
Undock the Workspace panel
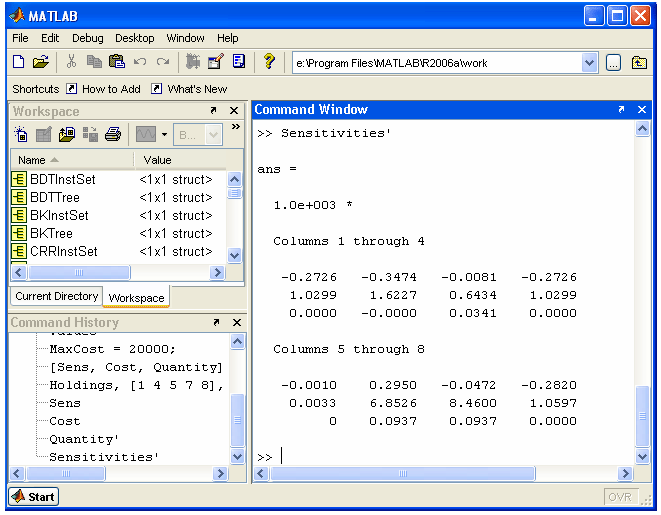pyautogui.click(x=213, y=110)
